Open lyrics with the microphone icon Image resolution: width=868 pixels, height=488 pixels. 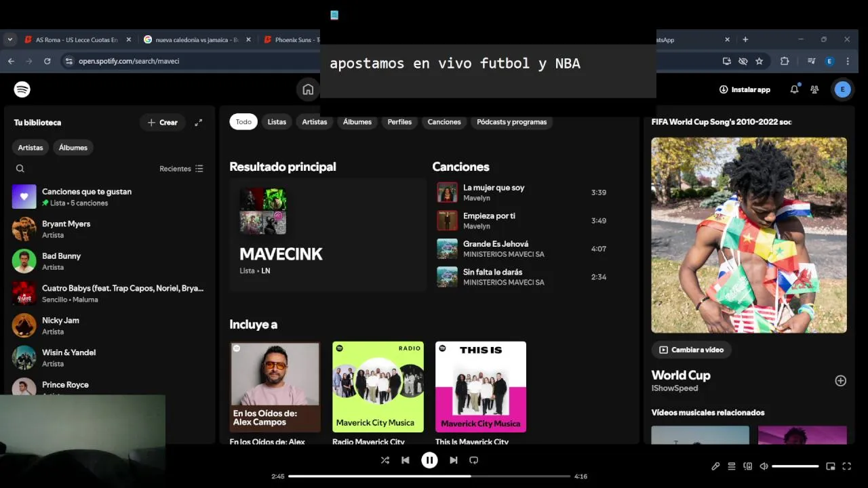(x=715, y=466)
